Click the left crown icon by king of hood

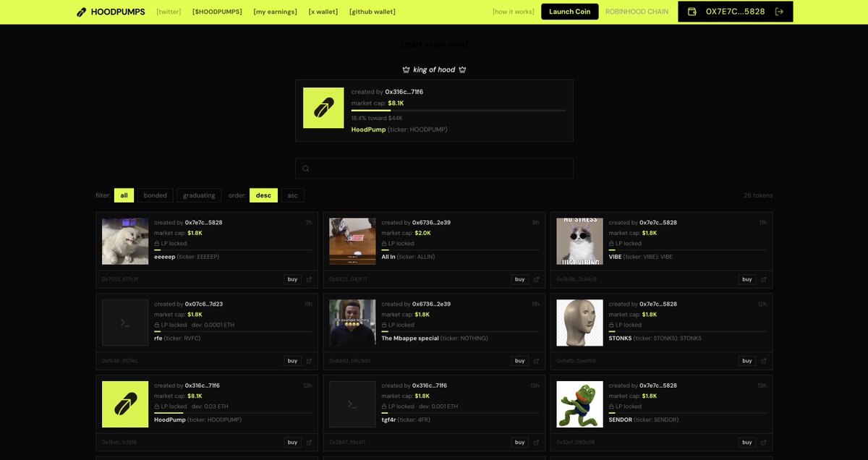407,69
